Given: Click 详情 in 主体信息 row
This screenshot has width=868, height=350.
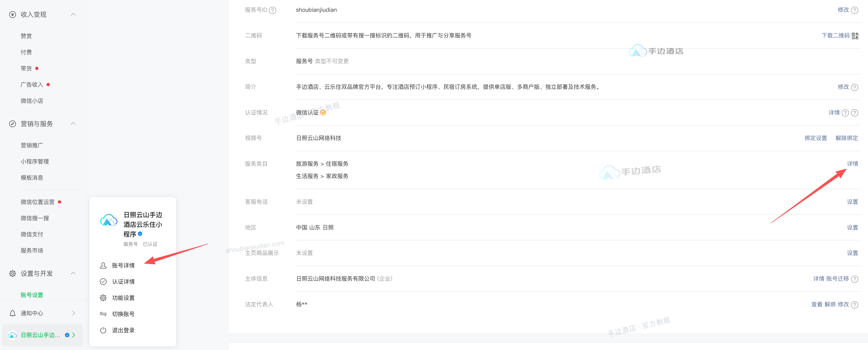Looking at the screenshot, I should (x=818, y=279).
